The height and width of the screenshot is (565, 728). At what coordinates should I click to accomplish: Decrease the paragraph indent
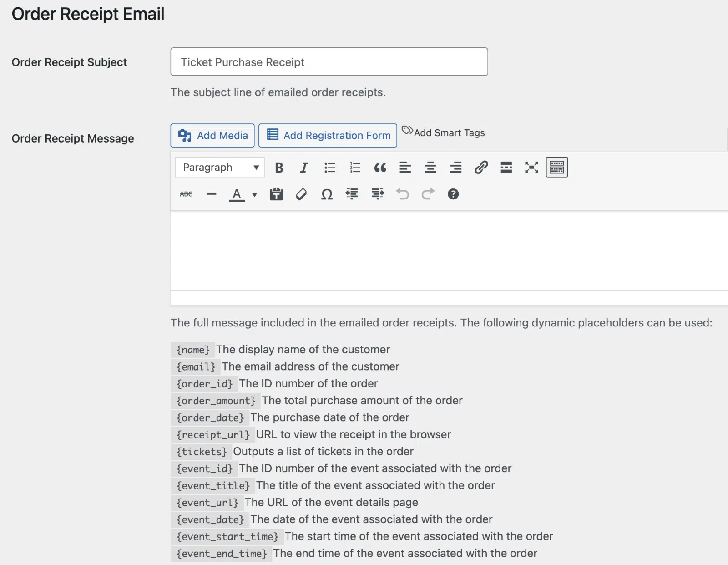click(352, 194)
